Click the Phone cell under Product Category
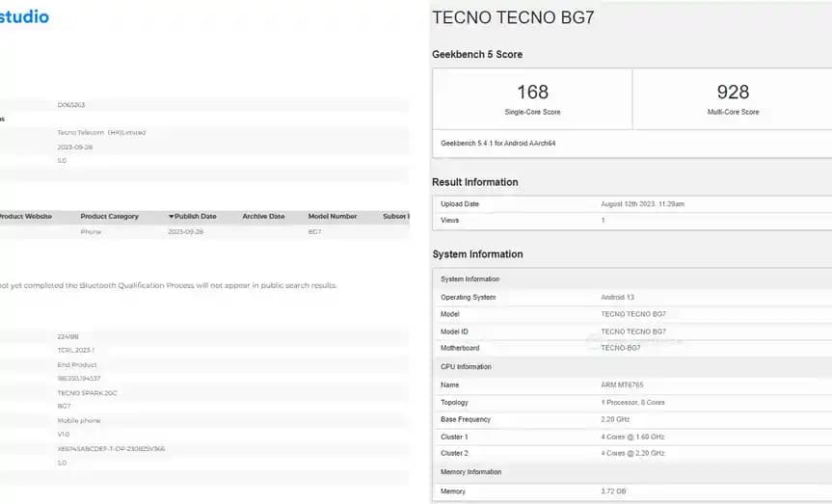The height and width of the screenshot is (504, 832). (x=91, y=232)
